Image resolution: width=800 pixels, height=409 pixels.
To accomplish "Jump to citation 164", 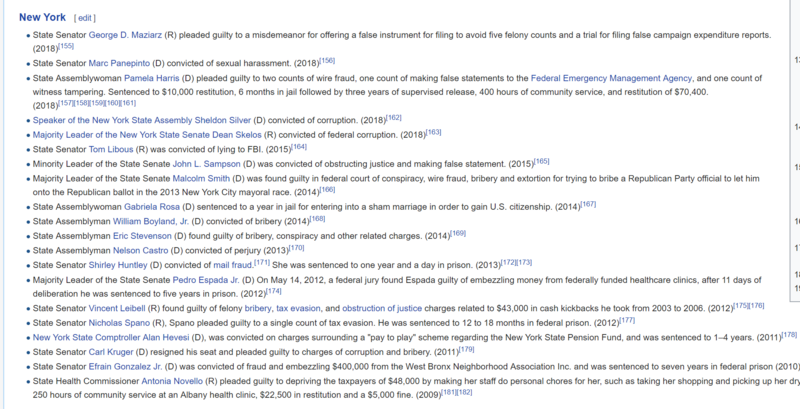I will coord(299,147).
